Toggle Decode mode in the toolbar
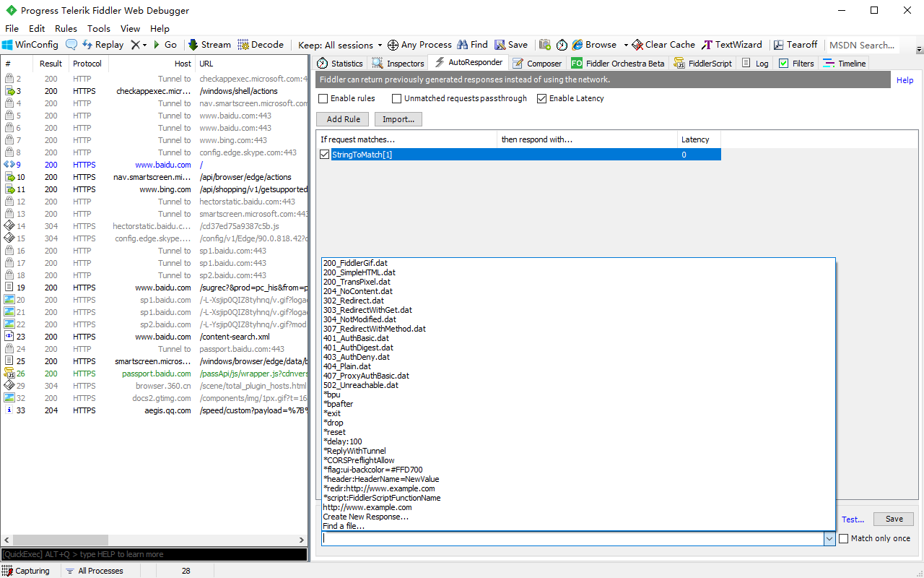This screenshot has width=924, height=578. coord(261,45)
